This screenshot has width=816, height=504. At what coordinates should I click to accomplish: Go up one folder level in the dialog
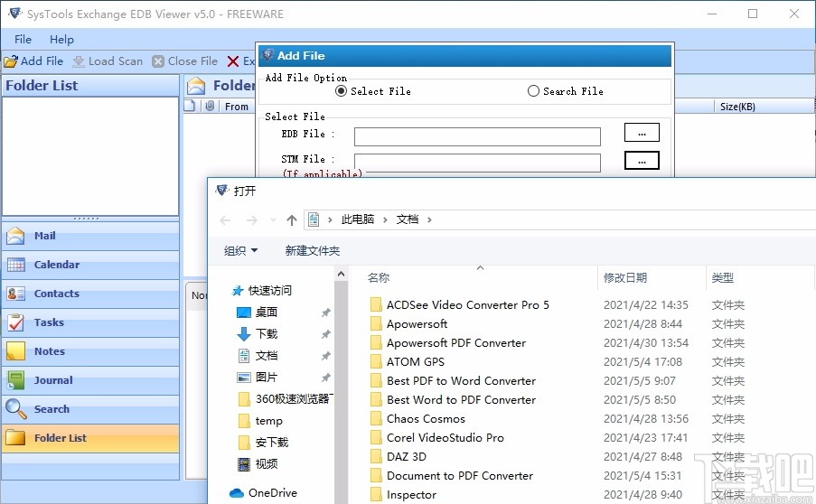[x=291, y=220]
